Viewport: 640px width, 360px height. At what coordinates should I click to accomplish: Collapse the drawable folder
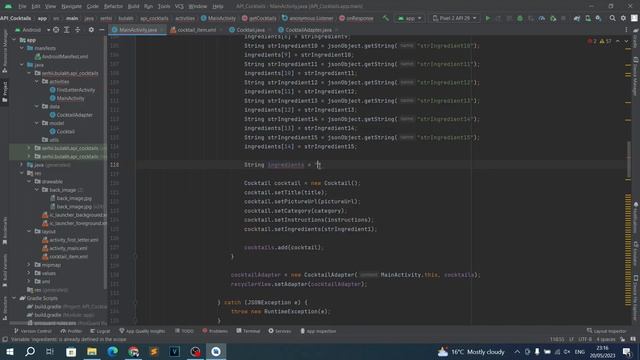pos(29,181)
